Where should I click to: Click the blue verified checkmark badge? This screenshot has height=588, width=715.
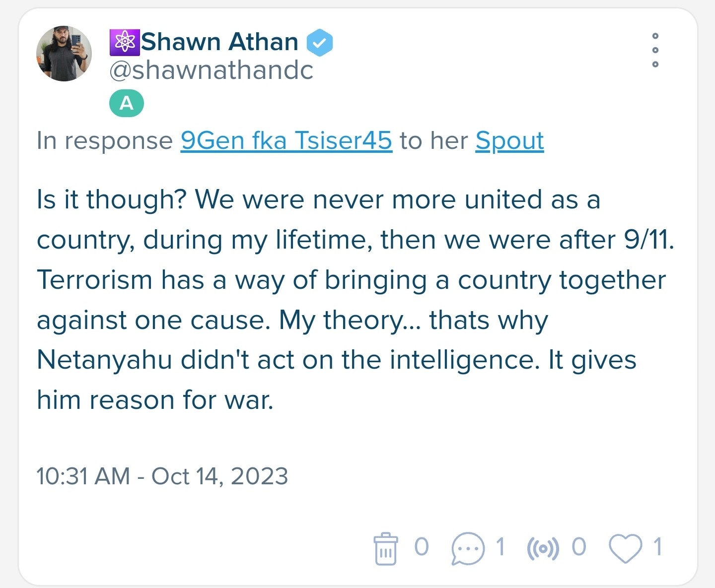pos(319,43)
